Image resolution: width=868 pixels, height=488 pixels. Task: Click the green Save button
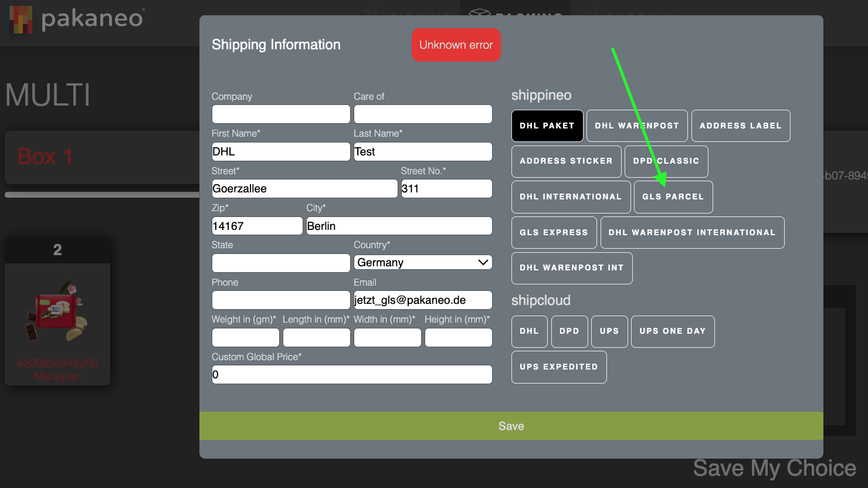click(x=511, y=426)
